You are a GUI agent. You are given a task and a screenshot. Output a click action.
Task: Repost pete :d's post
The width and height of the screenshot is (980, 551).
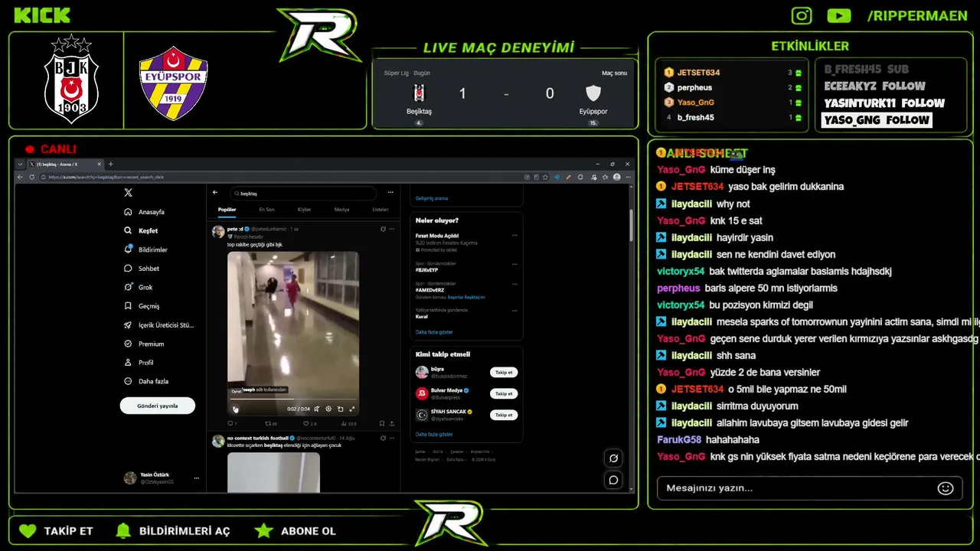270,423
